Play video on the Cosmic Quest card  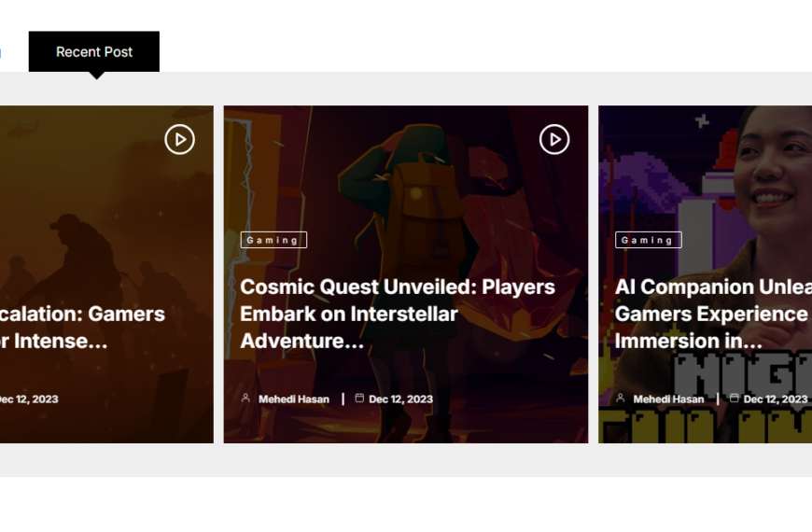(x=554, y=139)
